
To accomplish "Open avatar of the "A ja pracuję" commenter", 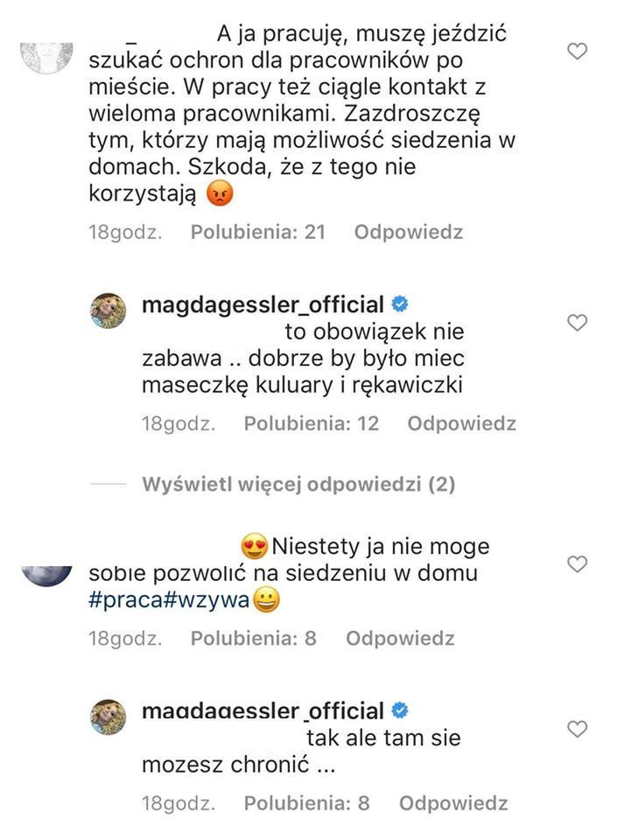I will [x=46, y=54].
